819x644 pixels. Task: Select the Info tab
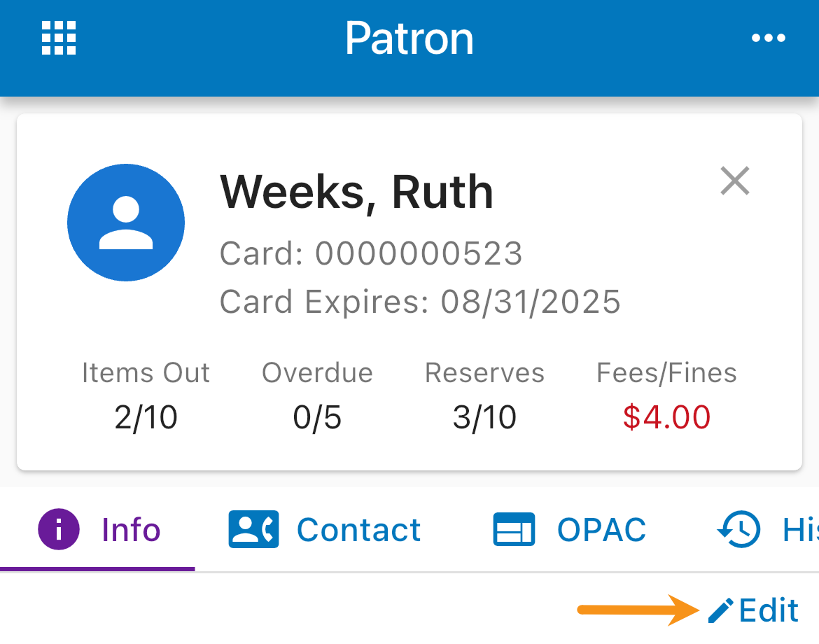130,530
